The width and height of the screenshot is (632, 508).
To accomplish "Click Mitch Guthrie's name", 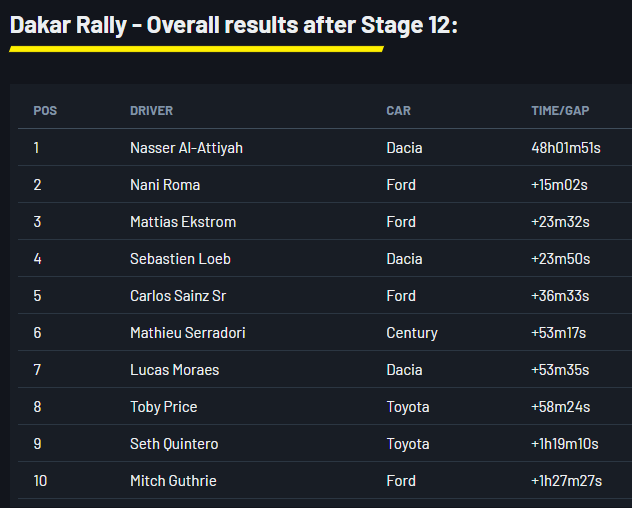I will tap(173, 481).
